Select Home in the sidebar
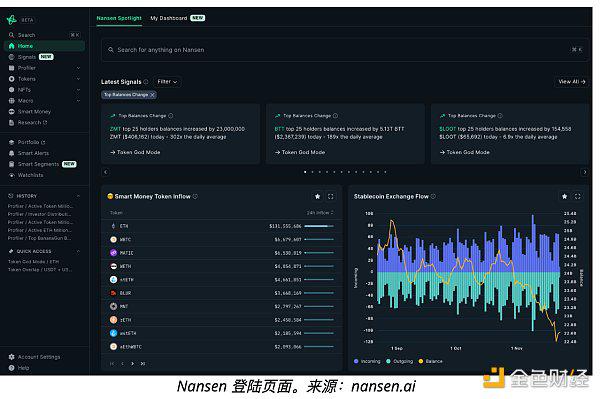 (x=44, y=46)
